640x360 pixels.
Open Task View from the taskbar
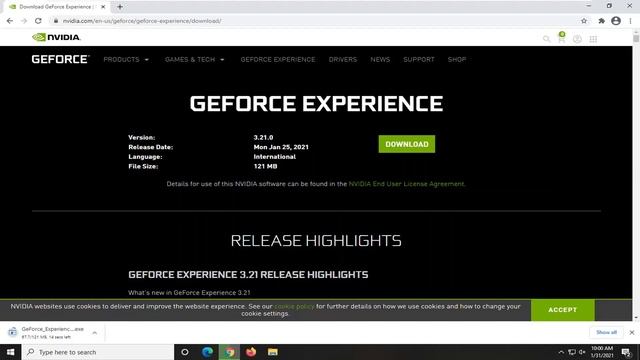(185, 352)
